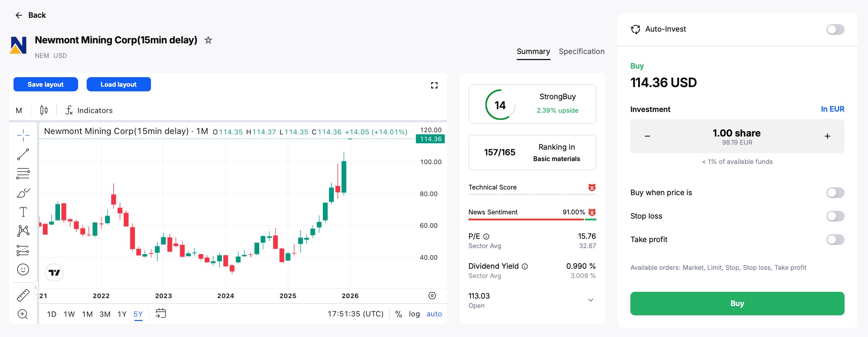Toggle log scale on chart
868x337 pixels.
[x=414, y=314]
